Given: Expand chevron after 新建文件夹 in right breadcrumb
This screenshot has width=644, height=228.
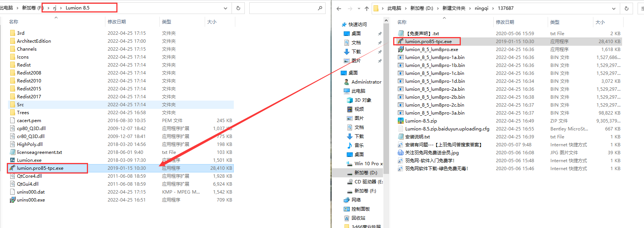Looking at the screenshot, I should point(470,8).
